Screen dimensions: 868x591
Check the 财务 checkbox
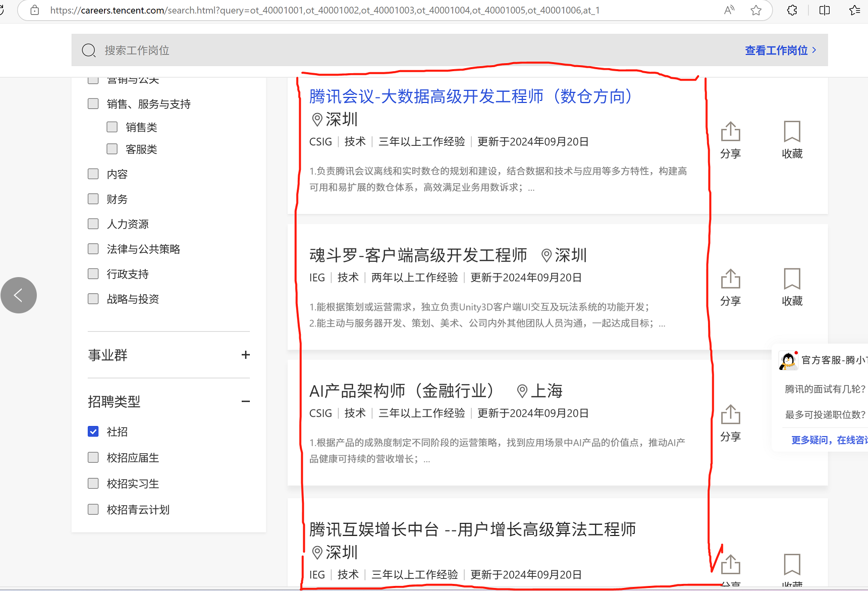click(93, 199)
